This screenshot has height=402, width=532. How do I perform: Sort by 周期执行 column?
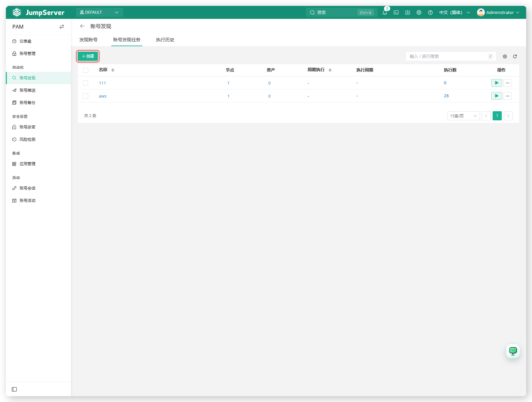tap(330, 70)
